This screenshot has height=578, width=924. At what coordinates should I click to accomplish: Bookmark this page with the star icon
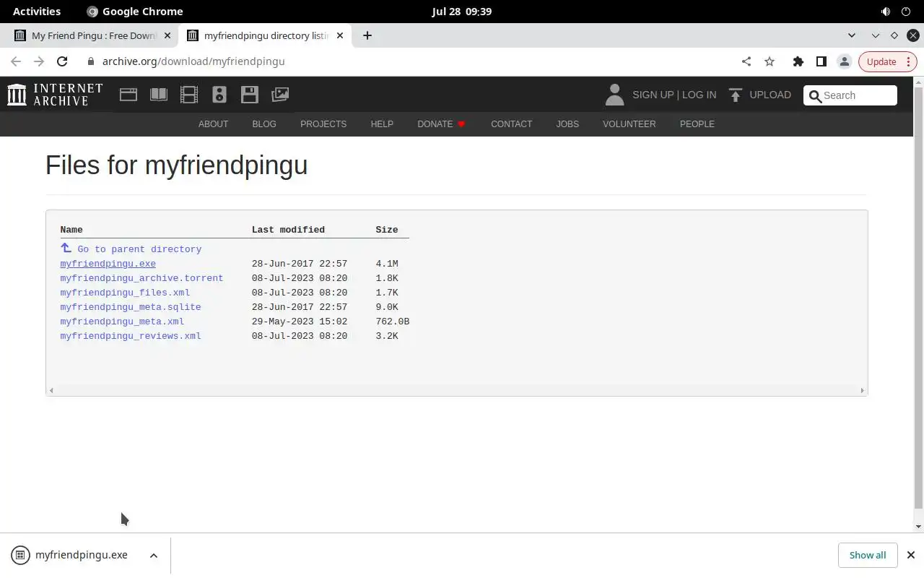770,61
